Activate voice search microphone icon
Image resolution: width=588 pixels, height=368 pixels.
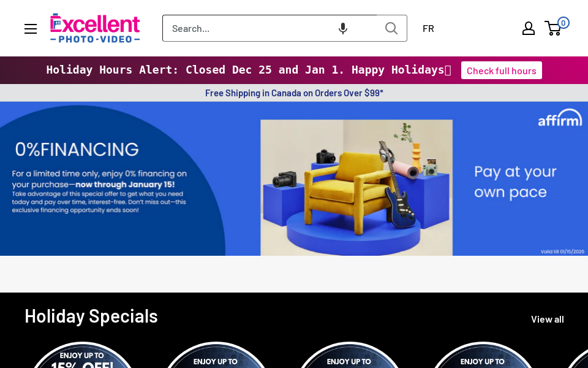(342, 29)
